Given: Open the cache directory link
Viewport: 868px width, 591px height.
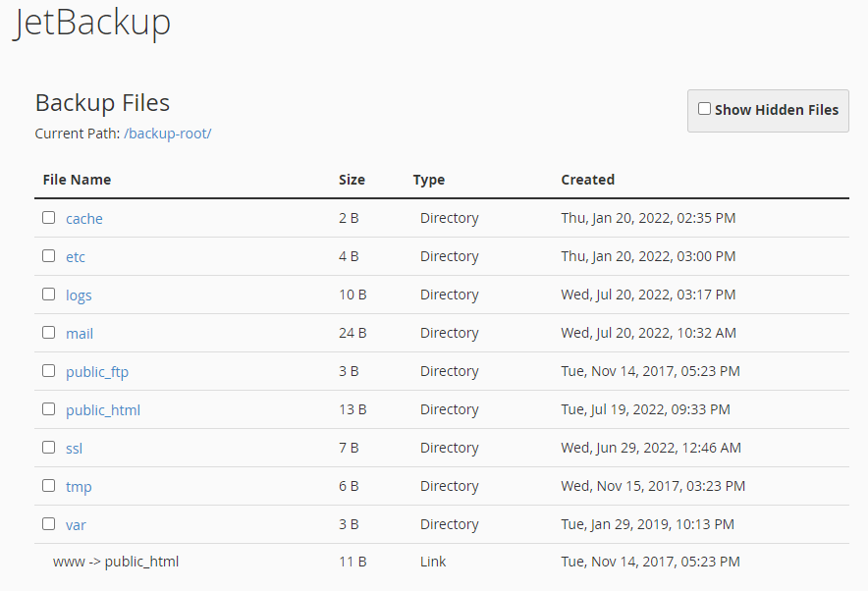Looking at the screenshot, I should (x=84, y=219).
